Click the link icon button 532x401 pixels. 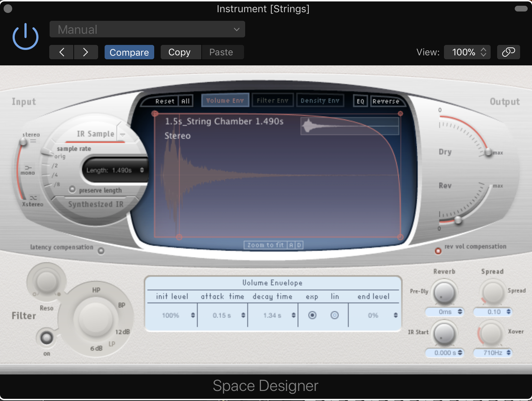pos(508,52)
